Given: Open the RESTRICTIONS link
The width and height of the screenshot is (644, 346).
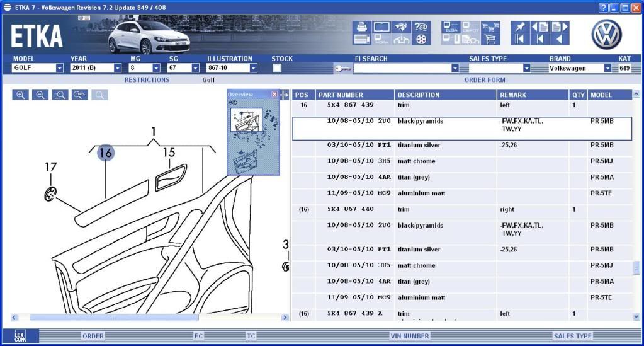Looking at the screenshot, I should point(147,79).
